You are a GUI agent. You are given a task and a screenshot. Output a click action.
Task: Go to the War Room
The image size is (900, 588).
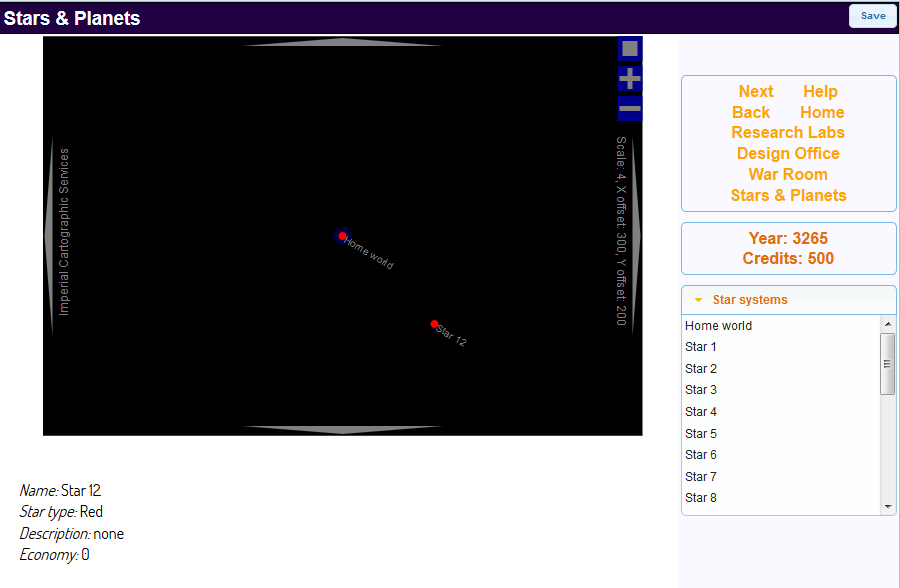coord(788,174)
